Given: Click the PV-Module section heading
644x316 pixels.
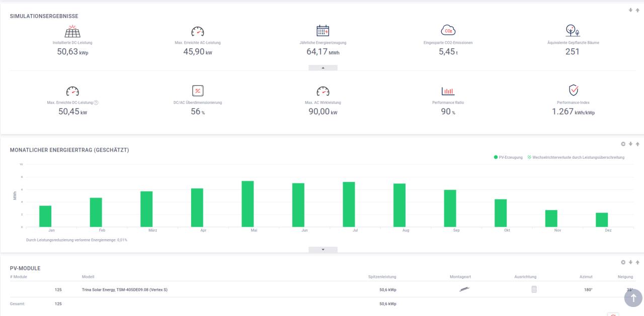Looking at the screenshot, I should pyautogui.click(x=25, y=268).
